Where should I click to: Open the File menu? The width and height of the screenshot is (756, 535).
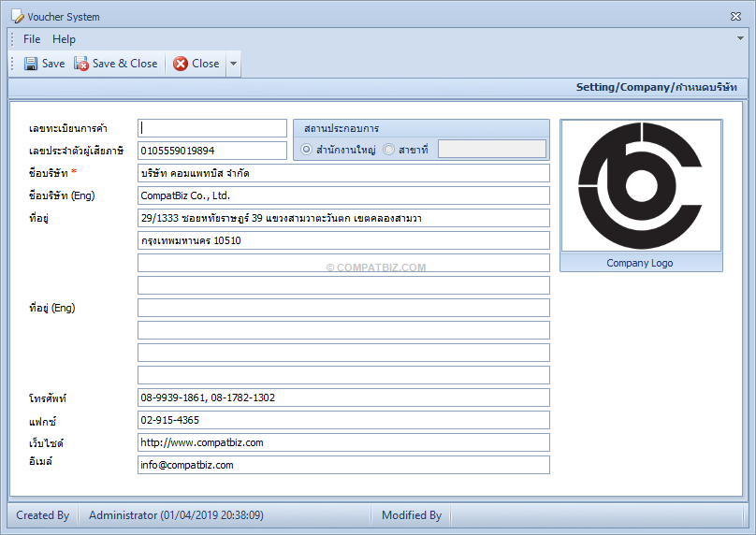[32, 39]
